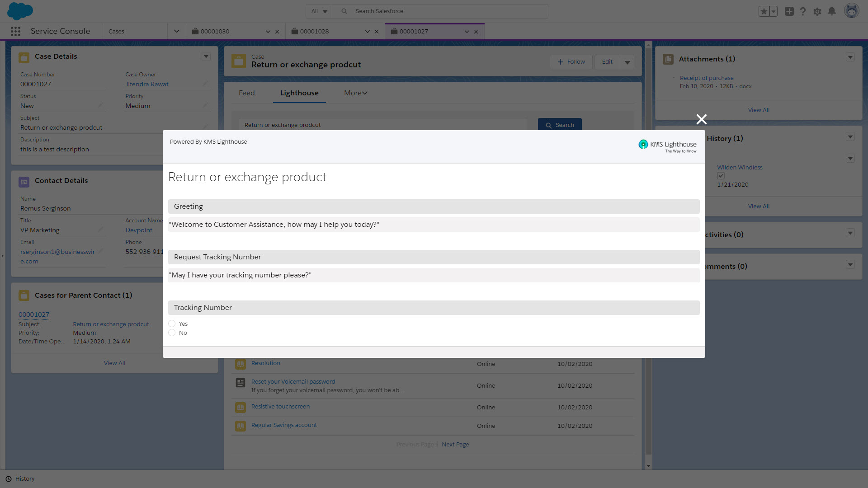Expand the Case Details panel menu

(206, 56)
